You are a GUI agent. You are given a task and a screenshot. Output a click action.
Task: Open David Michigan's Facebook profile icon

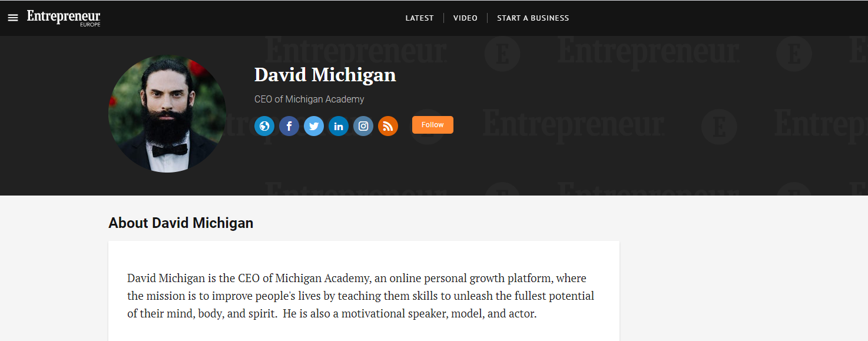tap(289, 126)
